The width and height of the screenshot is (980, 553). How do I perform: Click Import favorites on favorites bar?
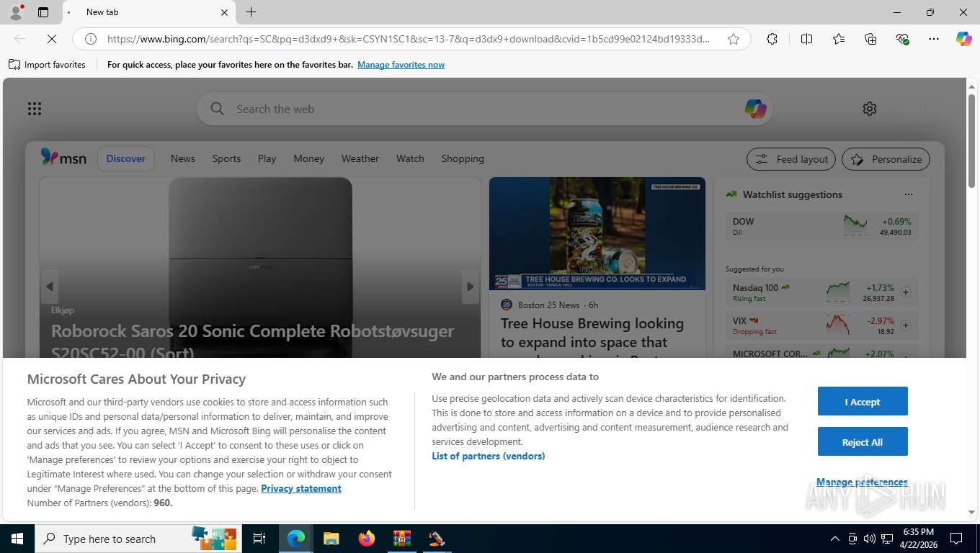click(48, 65)
